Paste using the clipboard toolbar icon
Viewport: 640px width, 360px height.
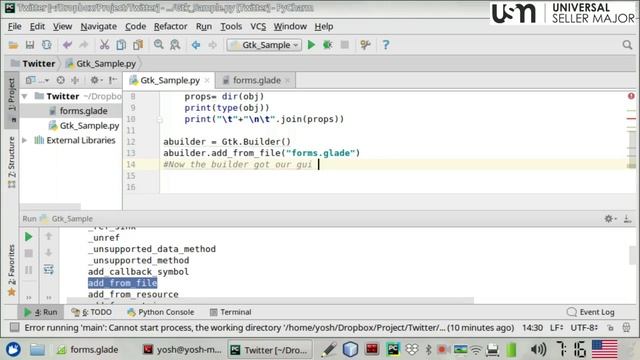click(138, 45)
